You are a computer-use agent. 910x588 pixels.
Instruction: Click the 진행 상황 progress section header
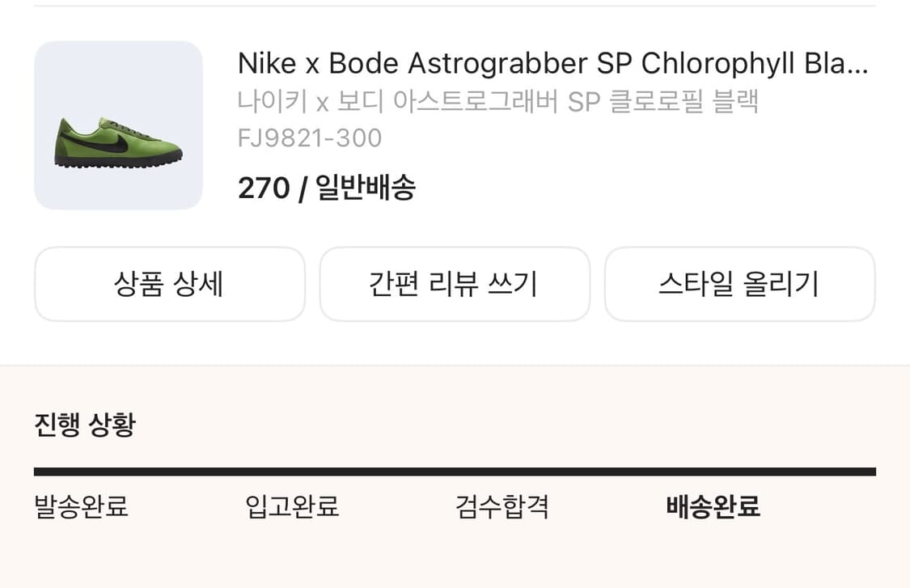pyautogui.click(x=87, y=423)
